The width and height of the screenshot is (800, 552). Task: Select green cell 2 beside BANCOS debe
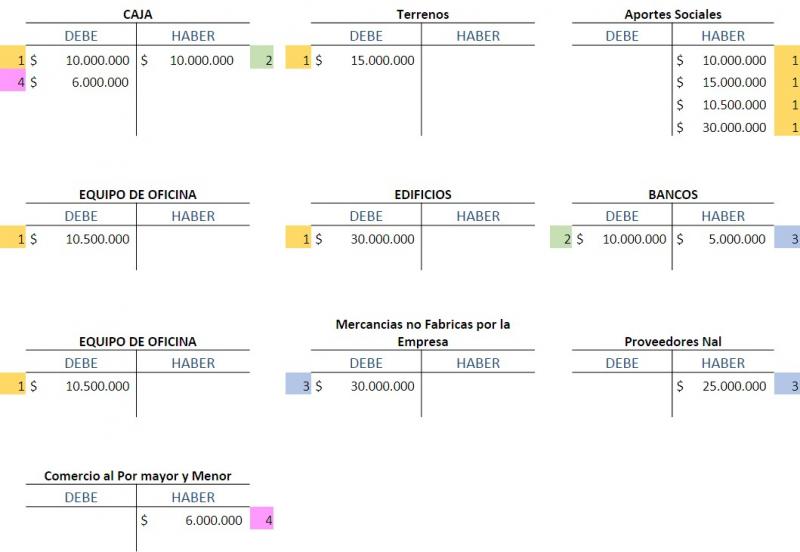[560, 239]
